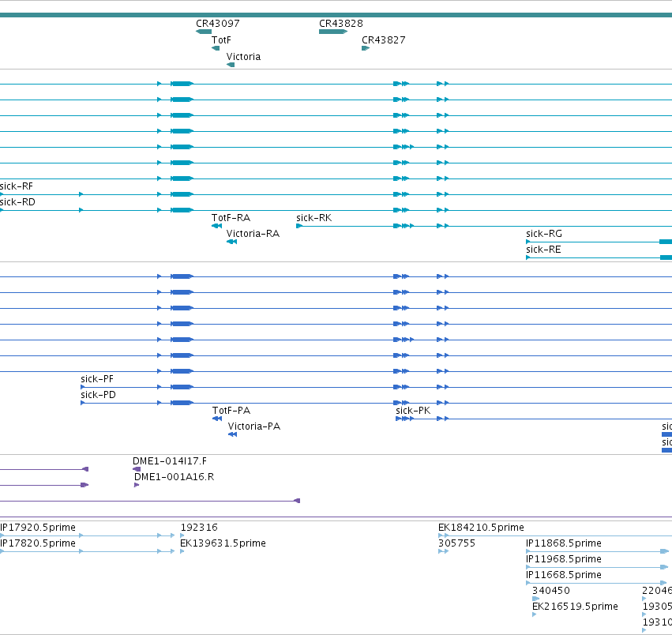Click the 192316 feature label
Screen dimensions: 672x635
[x=199, y=528]
